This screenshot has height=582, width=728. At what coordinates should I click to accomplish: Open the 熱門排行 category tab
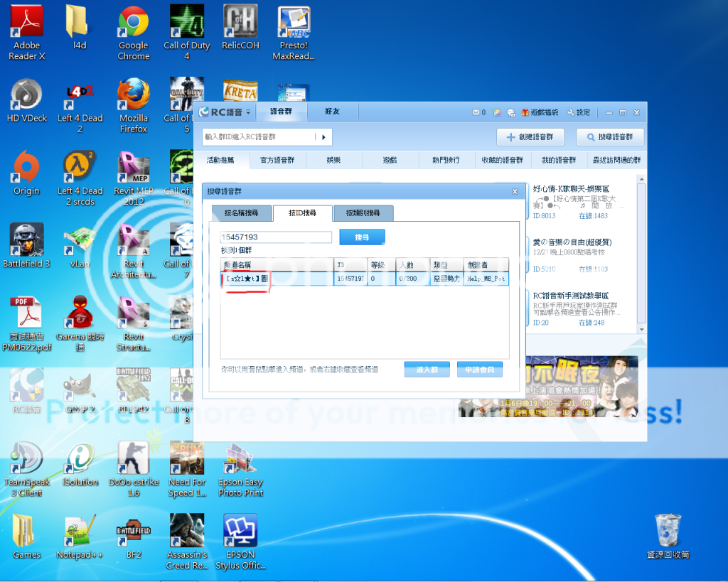tap(446, 161)
